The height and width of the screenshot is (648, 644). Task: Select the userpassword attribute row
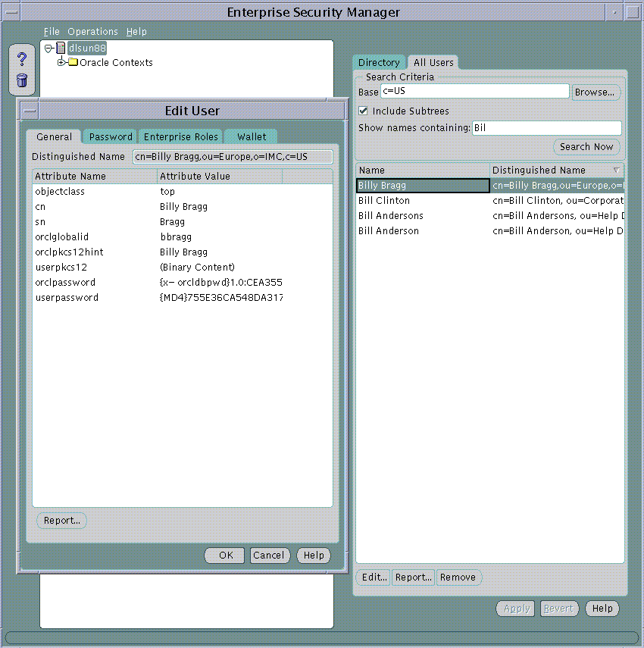click(182, 298)
